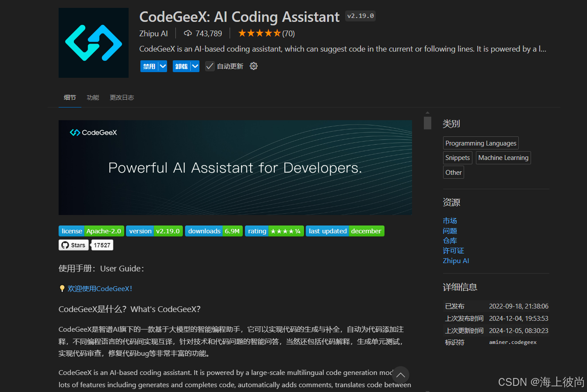
Task: Click the version v2.19.0 badge
Action: click(154, 231)
